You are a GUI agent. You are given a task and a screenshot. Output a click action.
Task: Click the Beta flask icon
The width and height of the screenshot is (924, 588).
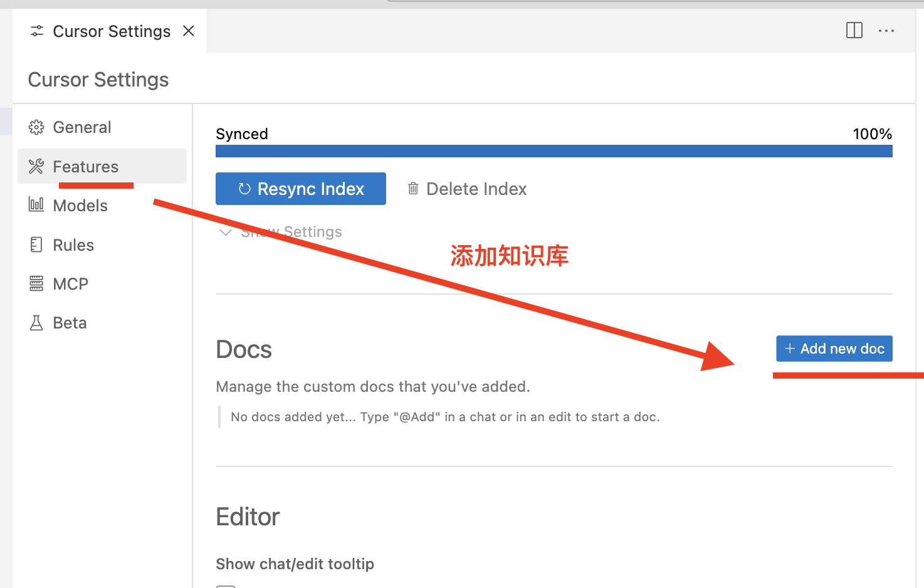(x=36, y=323)
